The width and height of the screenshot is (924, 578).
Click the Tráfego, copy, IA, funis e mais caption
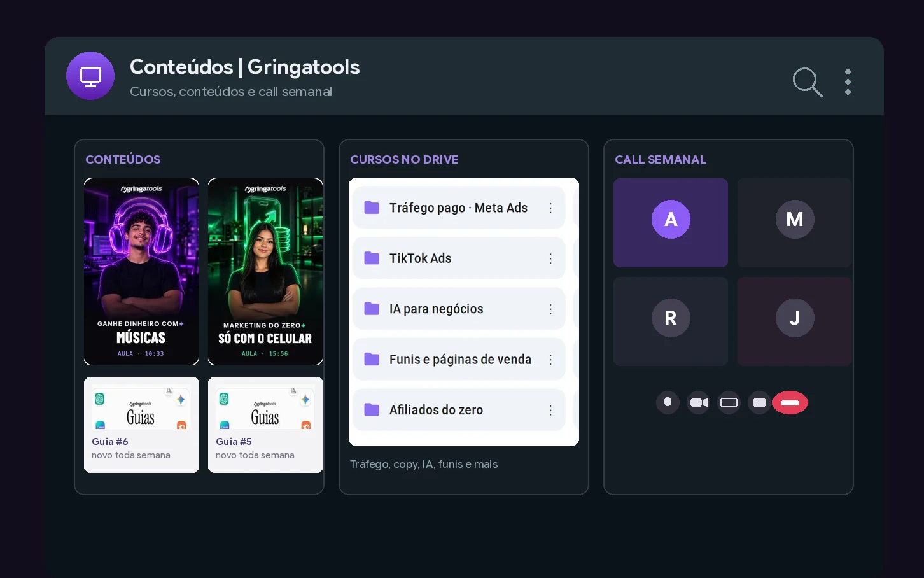(424, 464)
